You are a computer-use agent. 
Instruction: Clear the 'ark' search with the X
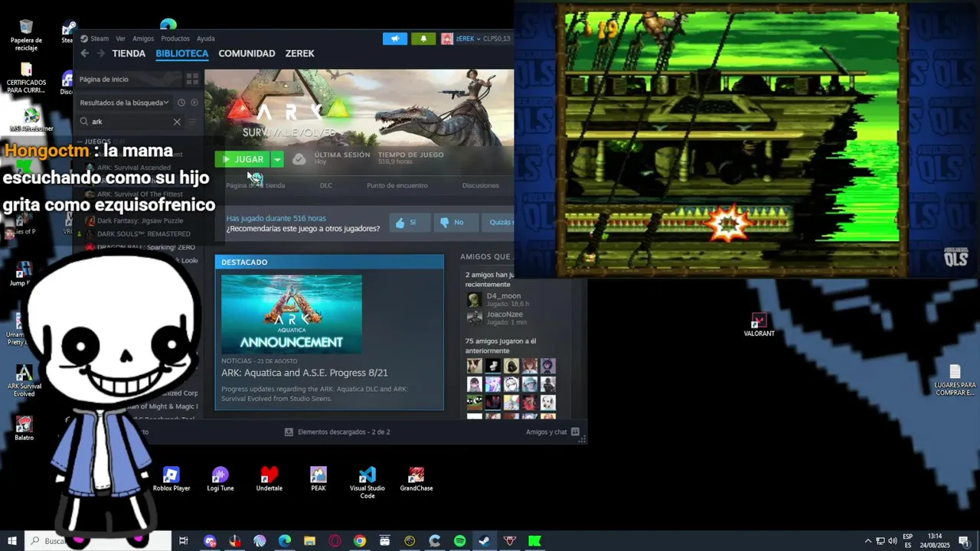point(177,122)
